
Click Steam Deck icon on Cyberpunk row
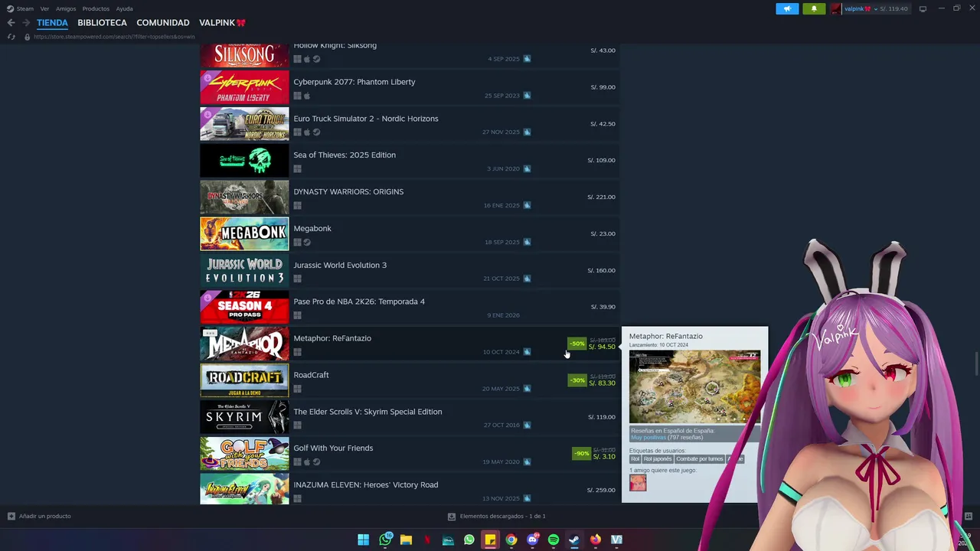pyautogui.click(x=527, y=96)
